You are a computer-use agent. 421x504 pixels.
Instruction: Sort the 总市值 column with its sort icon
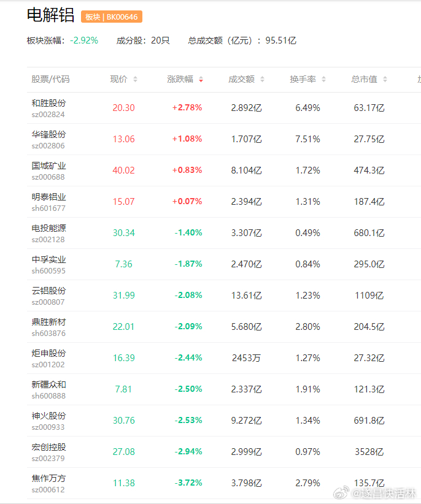(x=385, y=79)
